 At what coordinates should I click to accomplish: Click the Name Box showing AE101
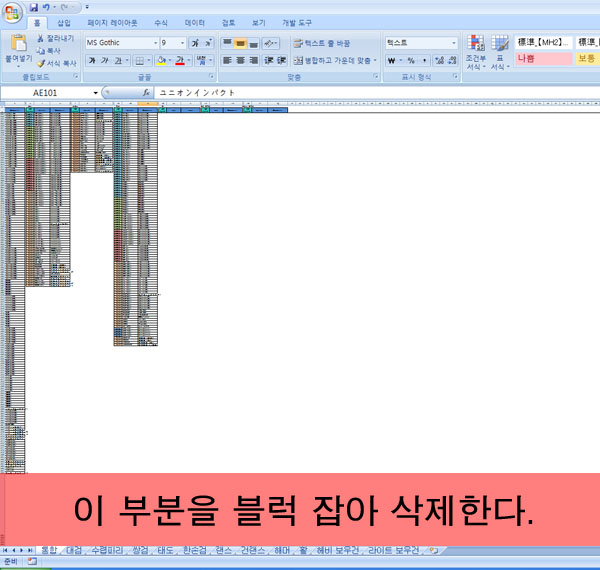(45, 93)
